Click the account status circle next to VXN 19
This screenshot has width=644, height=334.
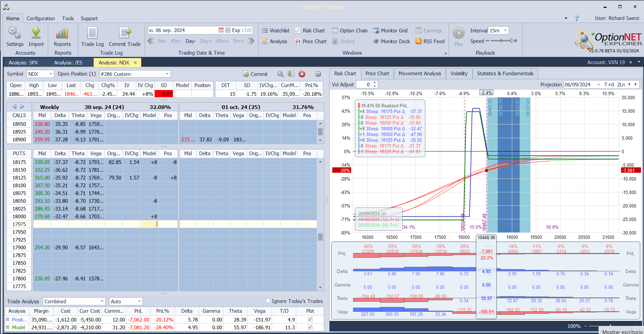click(631, 62)
